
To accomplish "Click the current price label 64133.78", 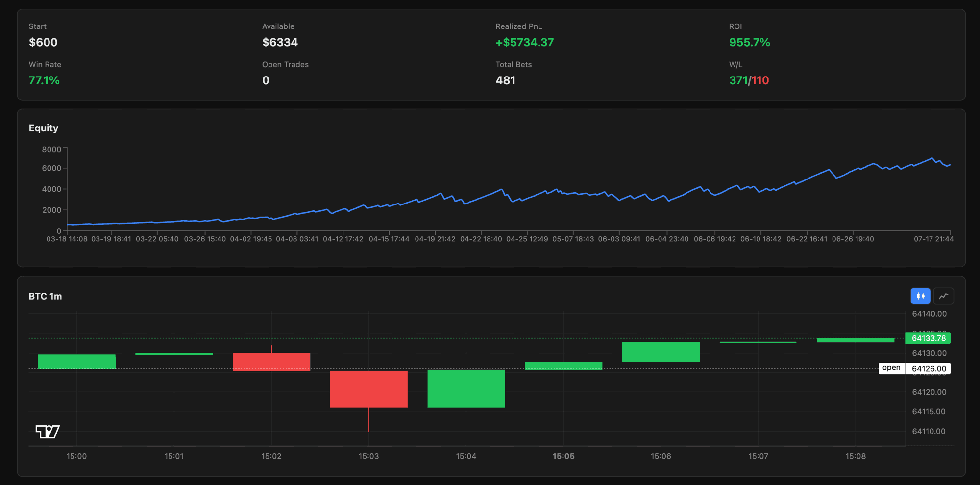I will (928, 338).
